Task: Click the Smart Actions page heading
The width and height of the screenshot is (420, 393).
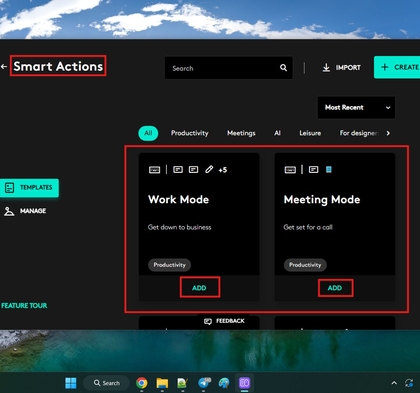Action: (x=58, y=66)
